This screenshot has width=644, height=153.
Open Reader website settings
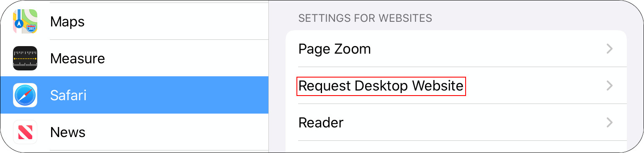click(456, 122)
